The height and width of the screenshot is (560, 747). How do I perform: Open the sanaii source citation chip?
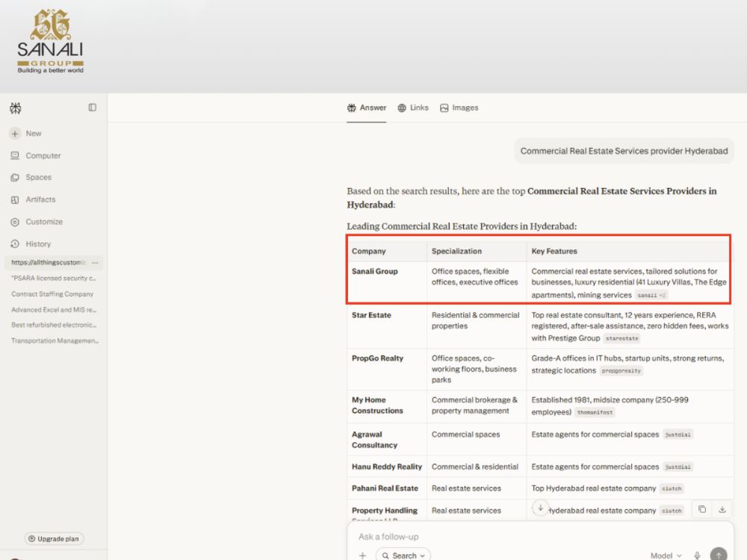tap(651, 295)
